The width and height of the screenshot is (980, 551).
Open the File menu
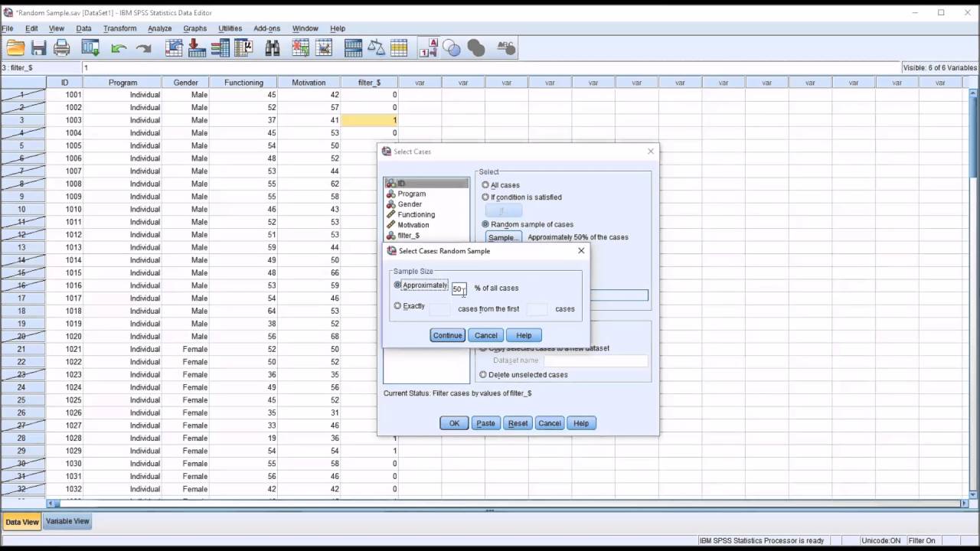click(x=7, y=28)
